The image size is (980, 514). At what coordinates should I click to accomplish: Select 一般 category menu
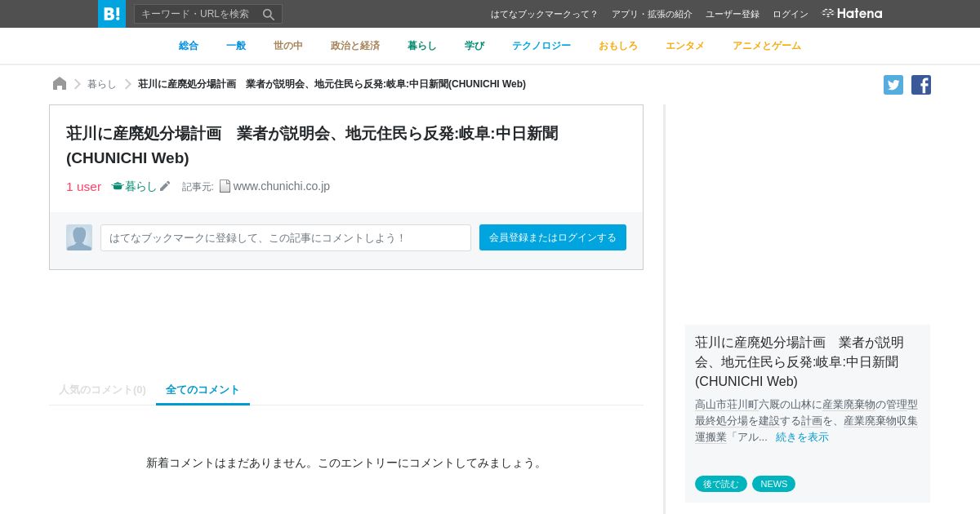236,46
